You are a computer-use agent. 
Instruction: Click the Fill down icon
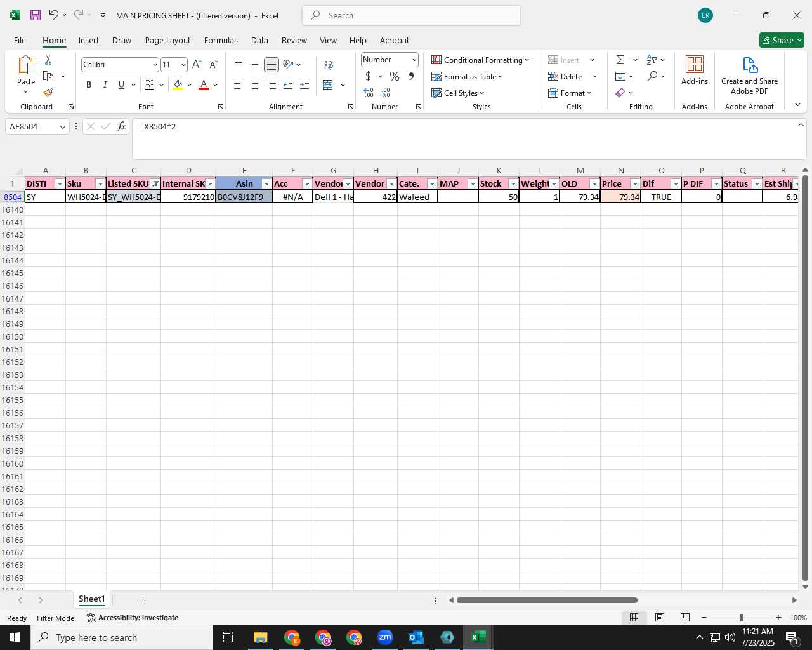click(620, 76)
